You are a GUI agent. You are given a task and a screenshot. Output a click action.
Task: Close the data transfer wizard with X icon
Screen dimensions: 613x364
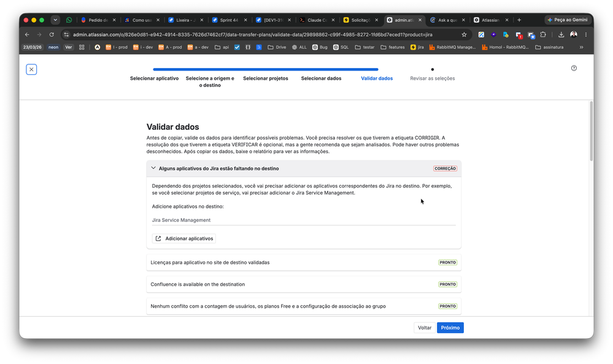click(x=31, y=69)
